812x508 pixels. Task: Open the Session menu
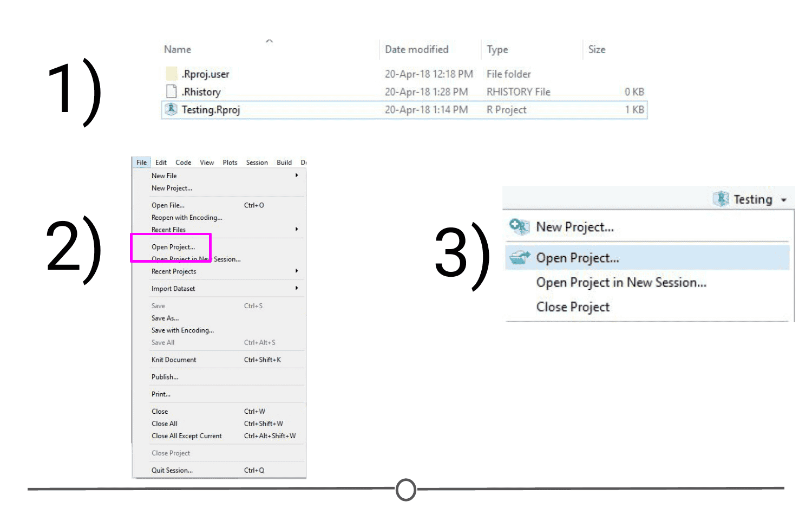(x=257, y=162)
